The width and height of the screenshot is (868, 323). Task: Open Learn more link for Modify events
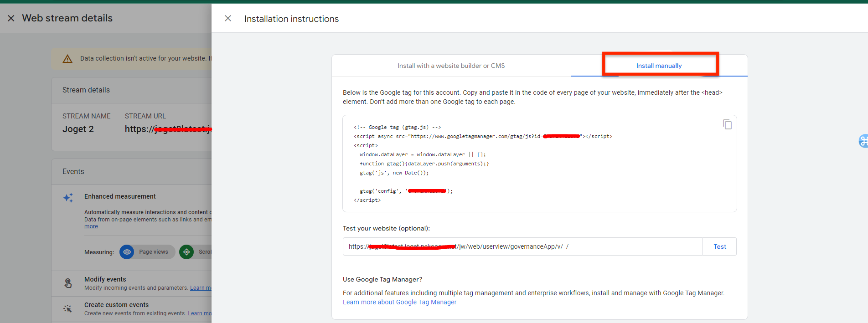coord(201,288)
